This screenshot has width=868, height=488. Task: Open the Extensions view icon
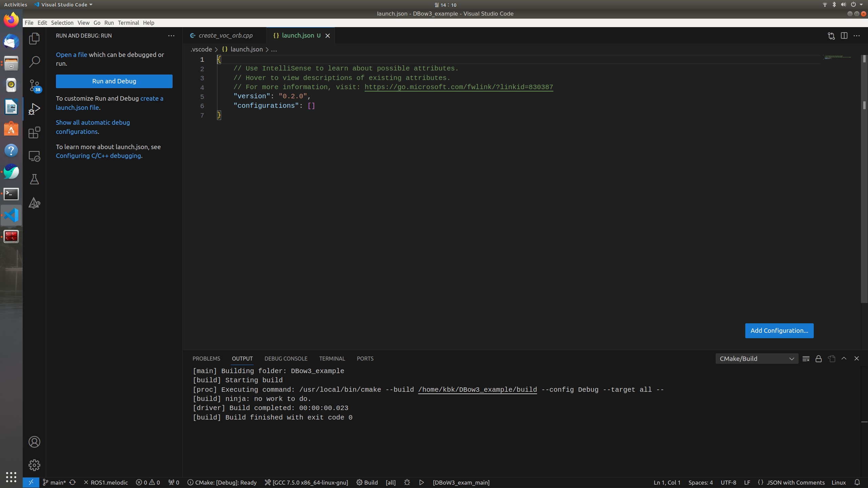(34, 133)
